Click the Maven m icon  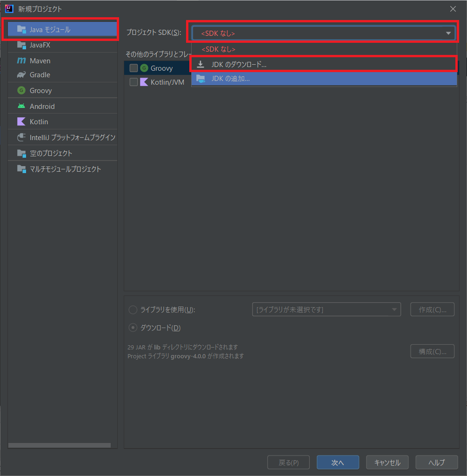pyautogui.click(x=21, y=60)
